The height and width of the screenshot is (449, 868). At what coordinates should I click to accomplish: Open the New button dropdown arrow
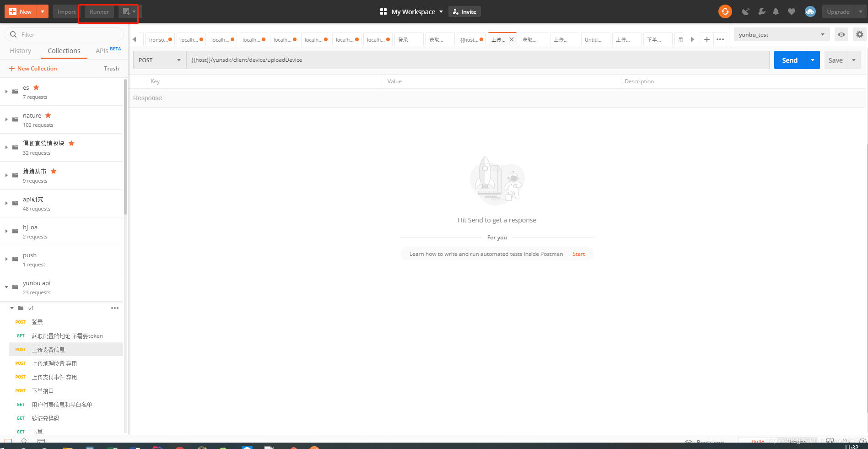pos(42,11)
